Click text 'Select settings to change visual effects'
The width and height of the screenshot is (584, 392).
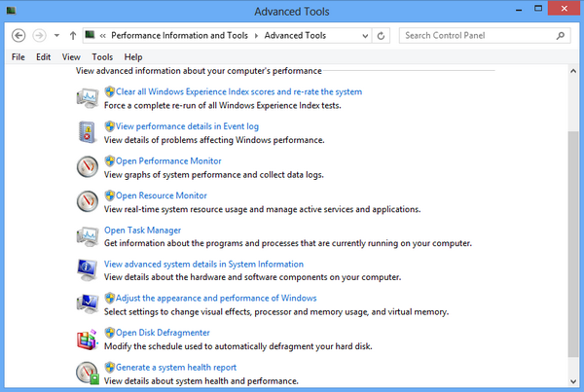[178, 311]
